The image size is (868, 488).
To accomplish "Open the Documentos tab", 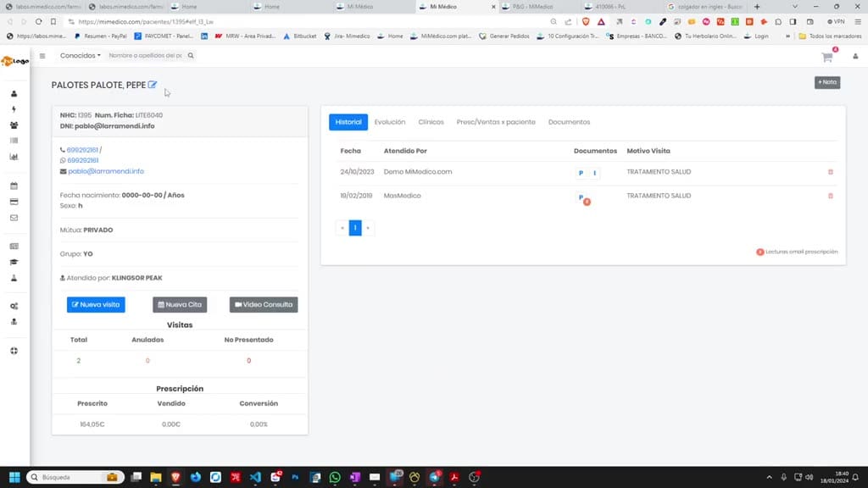I will coord(569,122).
